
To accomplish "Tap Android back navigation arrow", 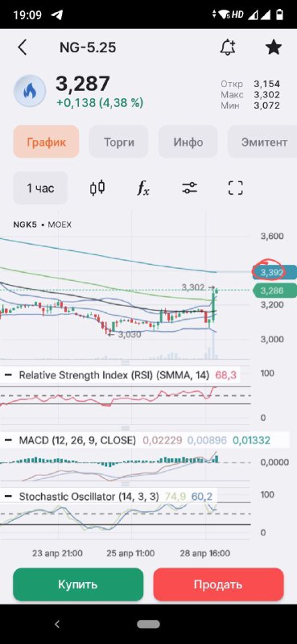I will pyautogui.click(x=57, y=625).
